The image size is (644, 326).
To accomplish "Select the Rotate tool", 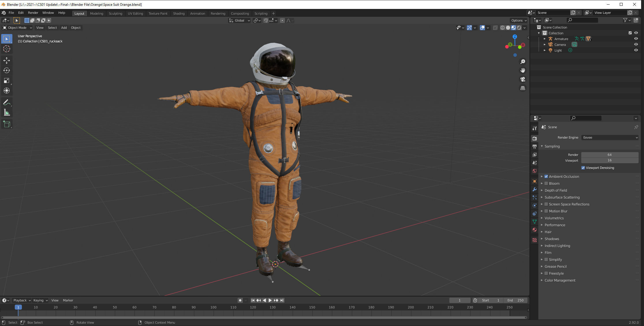I will click(x=7, y=70).
